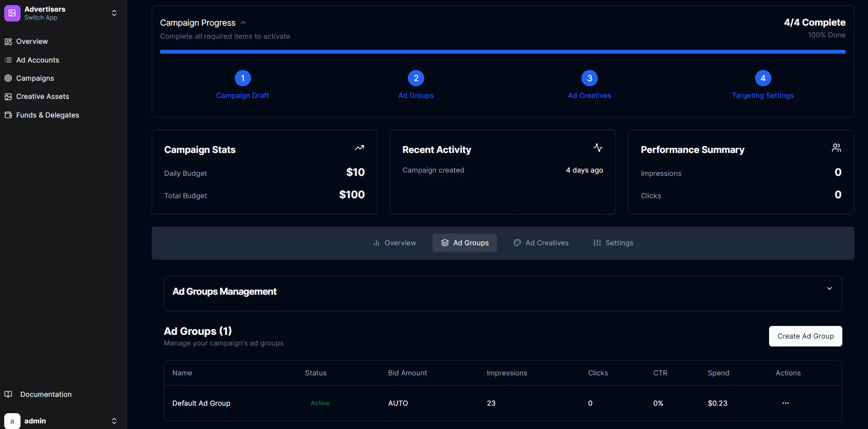Viewport: 868px width, 429px height.
Task: Click the $10 Daily Budget value
Action: [x=356, y=173]
